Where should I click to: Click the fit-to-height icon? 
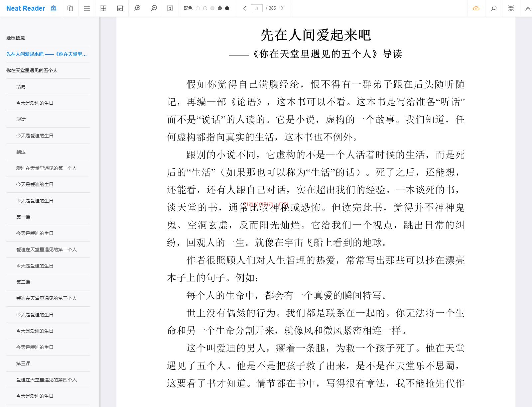(170, 8)
